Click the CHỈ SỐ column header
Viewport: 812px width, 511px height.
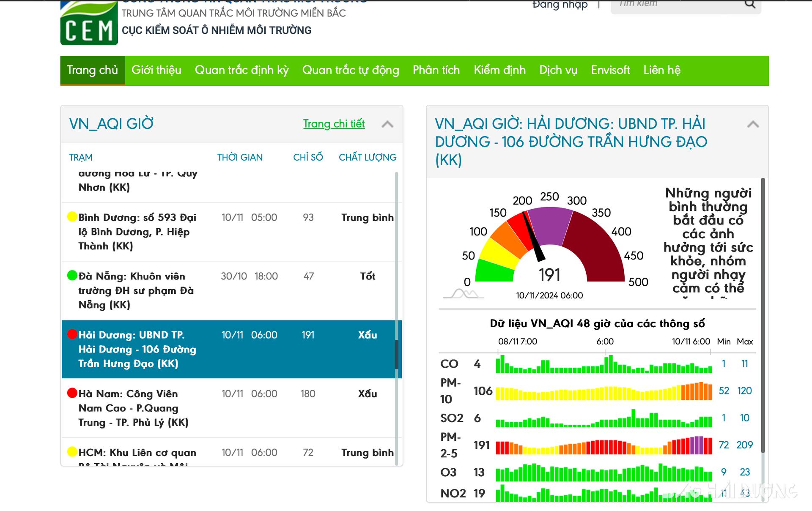308,157
